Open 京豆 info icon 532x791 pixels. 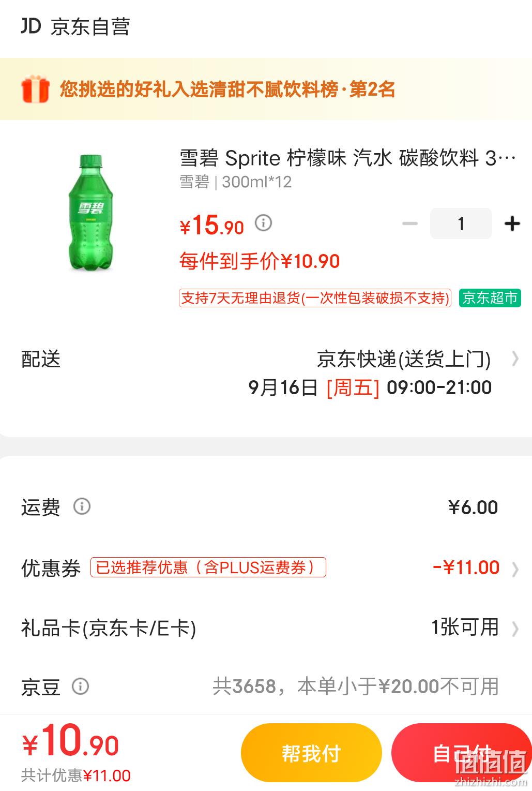[80, 686]
